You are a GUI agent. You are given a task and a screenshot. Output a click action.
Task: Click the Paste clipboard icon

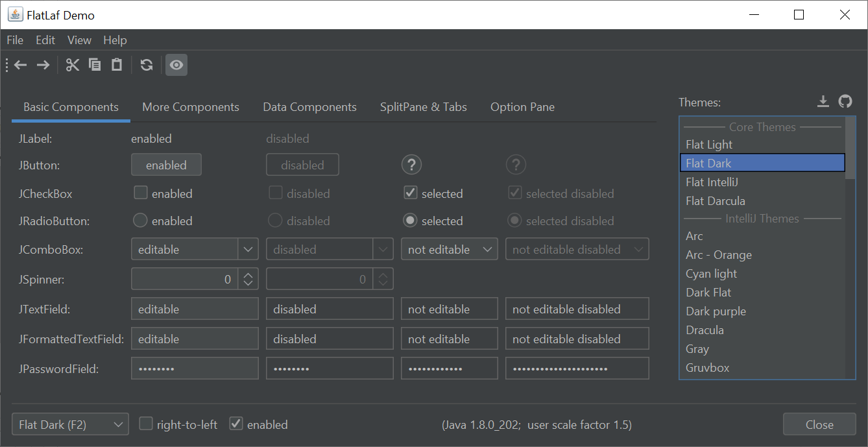click(117, 65)
